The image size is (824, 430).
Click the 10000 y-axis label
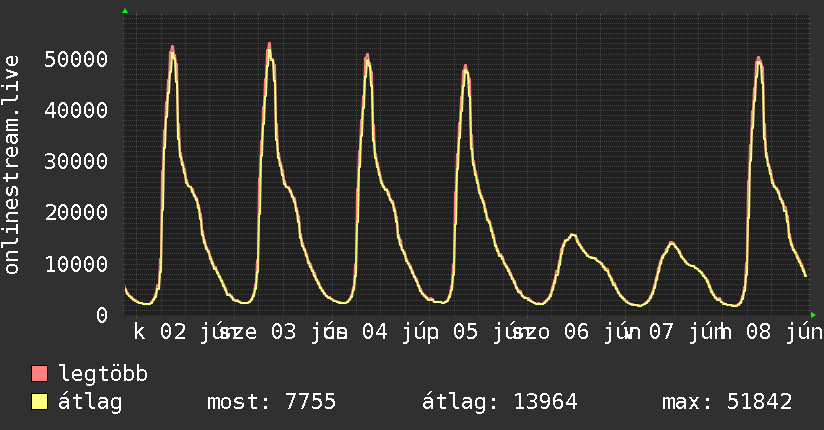click(76, 264)
